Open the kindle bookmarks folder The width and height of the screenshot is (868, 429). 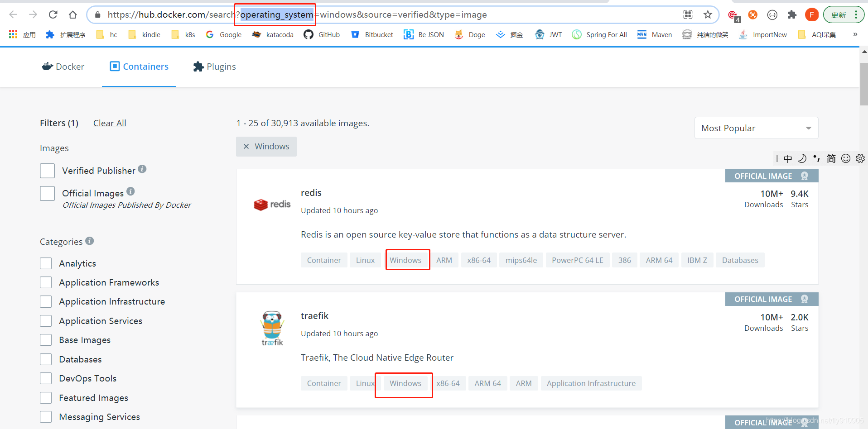[x=145, y=34]
